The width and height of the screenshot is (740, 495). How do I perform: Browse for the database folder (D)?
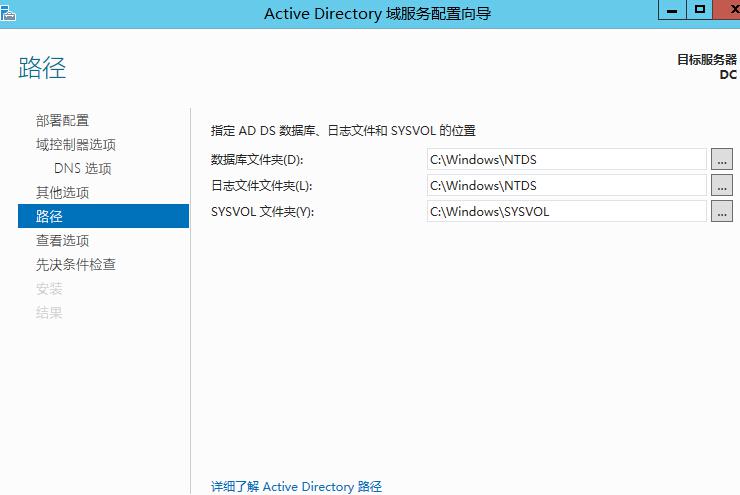point(722,159)
